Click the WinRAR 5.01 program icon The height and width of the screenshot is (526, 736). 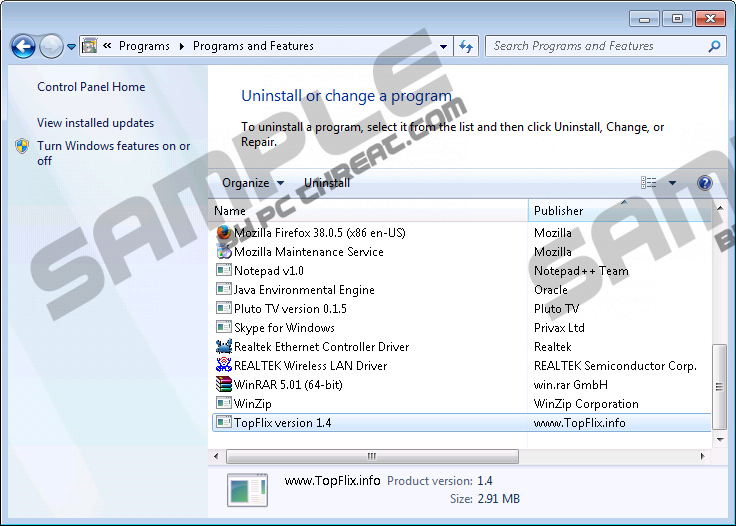(x=224, y=385)
